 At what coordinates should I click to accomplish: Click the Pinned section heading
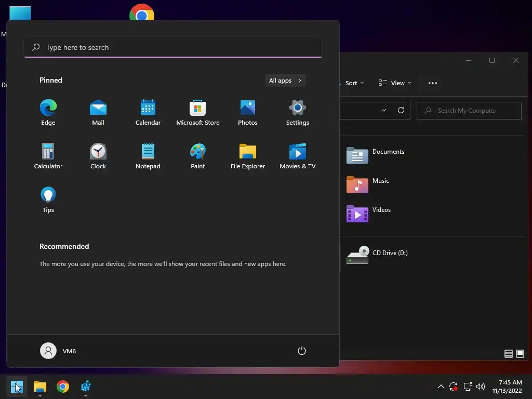51,80
